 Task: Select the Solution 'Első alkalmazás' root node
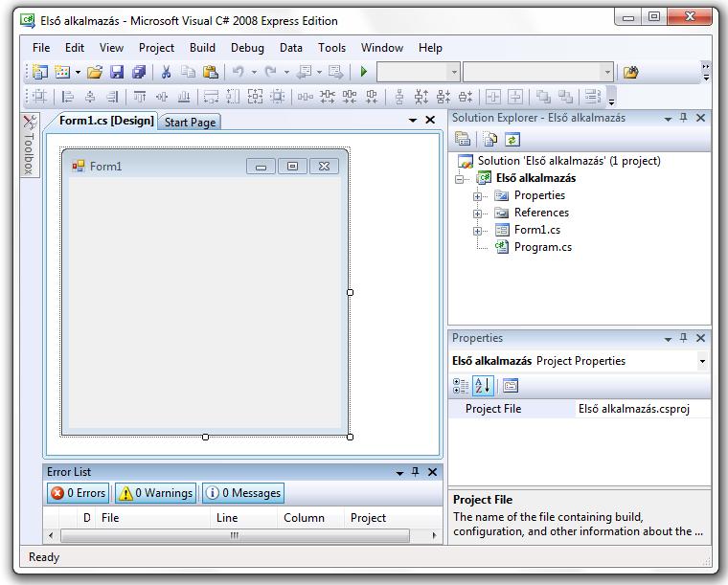coord(569,161)
